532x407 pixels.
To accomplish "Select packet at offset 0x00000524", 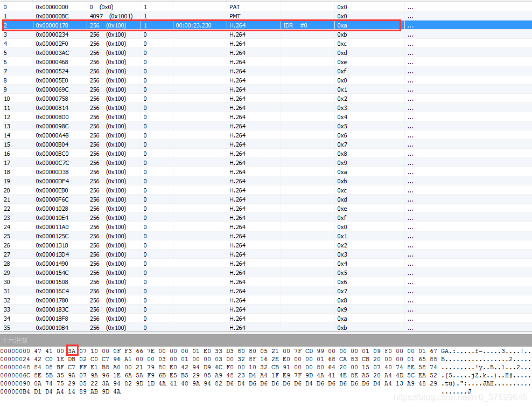I will coord(266,71).
